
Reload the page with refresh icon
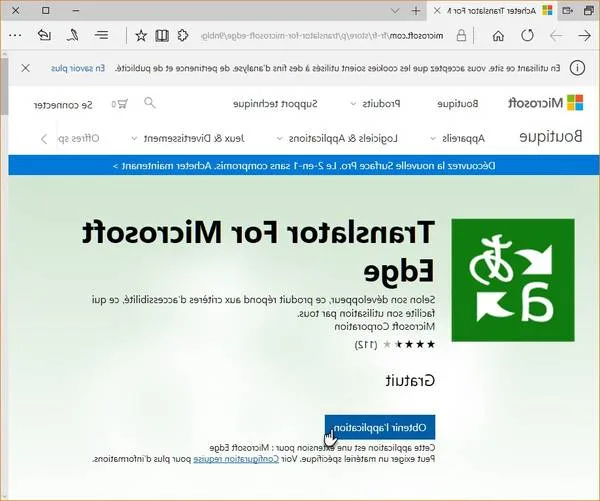tap(527, 36)
